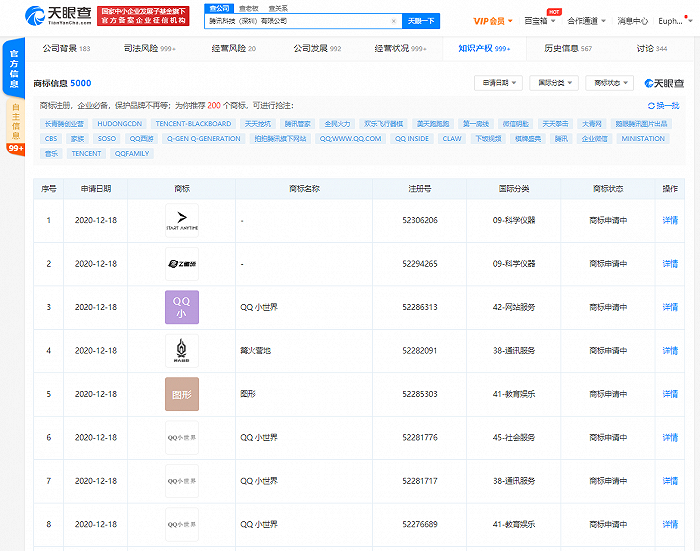Open the brown 图形 trademark image
The image size is (700, 551).
coord(182,394)
